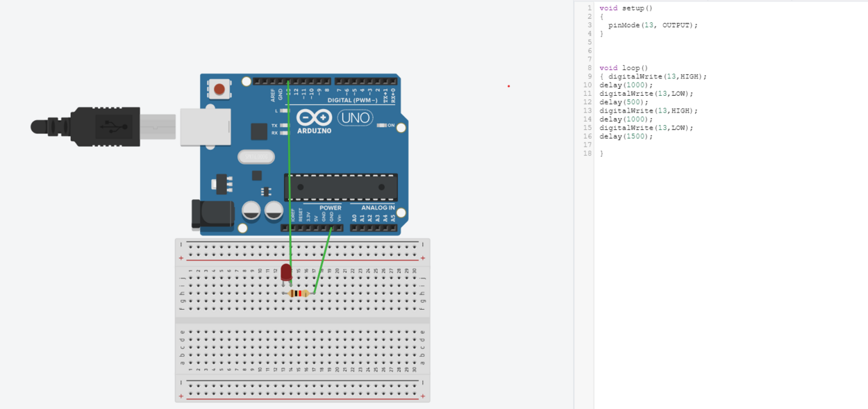
Task: Select the ATmega microcontroller chip
Action: tap(341, 187)
